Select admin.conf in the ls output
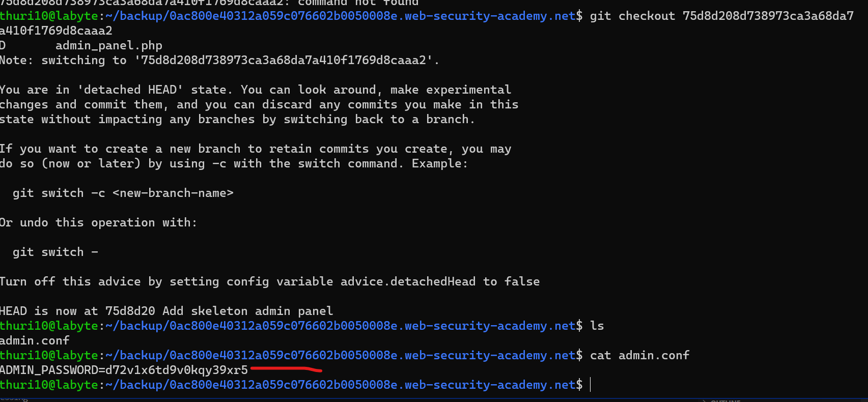 click(35, 340)
